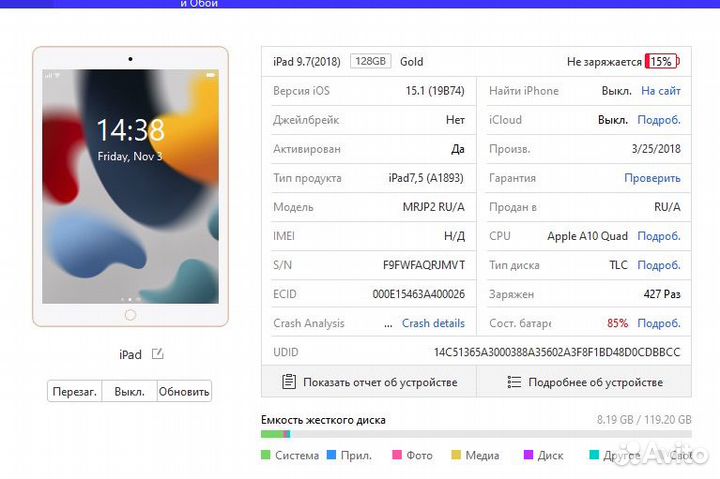Open the На сайт link for Find iPhone
Image resolution: width=720 pixels, height=479 pixels.
[661, 91]
